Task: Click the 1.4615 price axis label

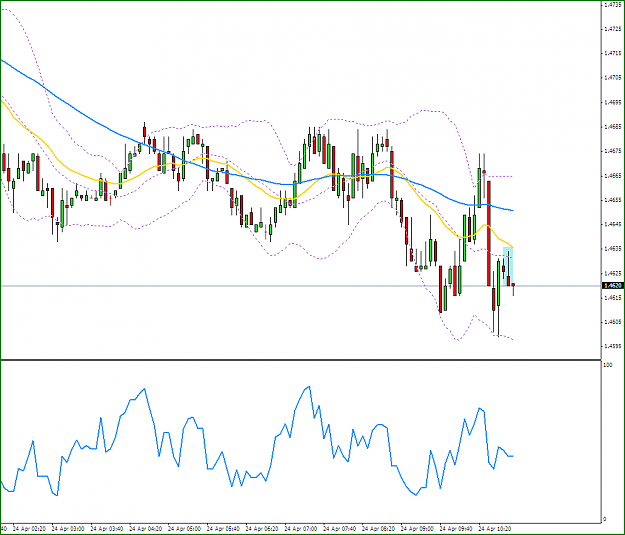Action: pos(612,297)
